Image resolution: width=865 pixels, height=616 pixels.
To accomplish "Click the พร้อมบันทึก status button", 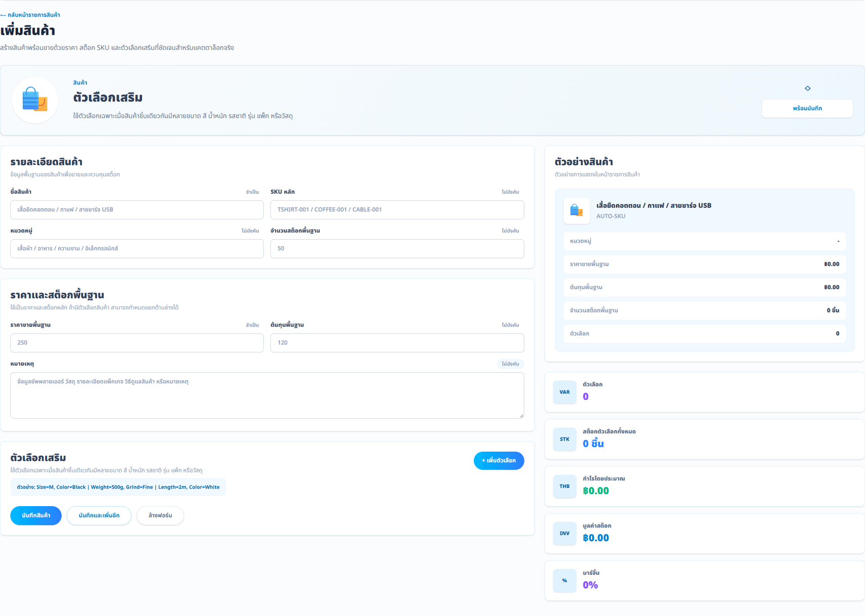I will point(807,109).
